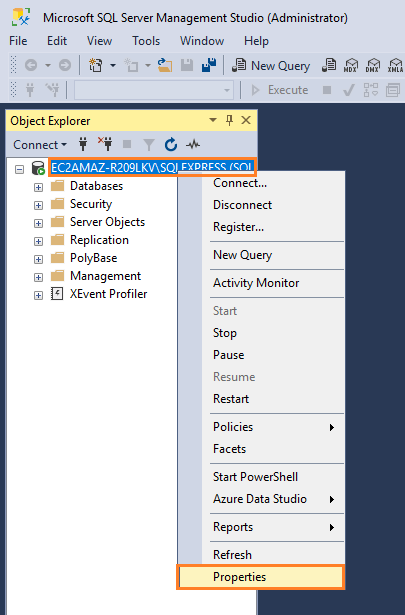Click the New Query toolbar button

(x=271, y=66)
